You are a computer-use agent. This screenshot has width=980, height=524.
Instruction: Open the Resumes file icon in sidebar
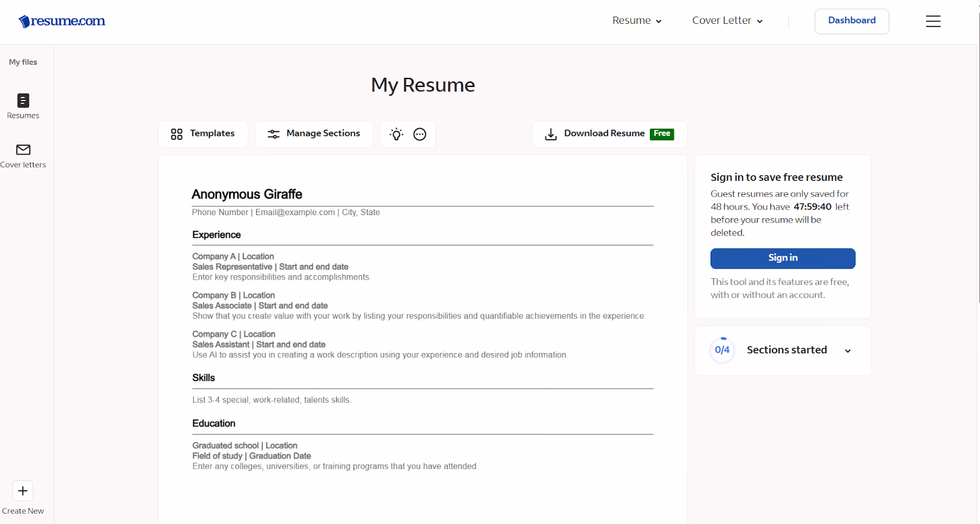[x=23, y=101]
